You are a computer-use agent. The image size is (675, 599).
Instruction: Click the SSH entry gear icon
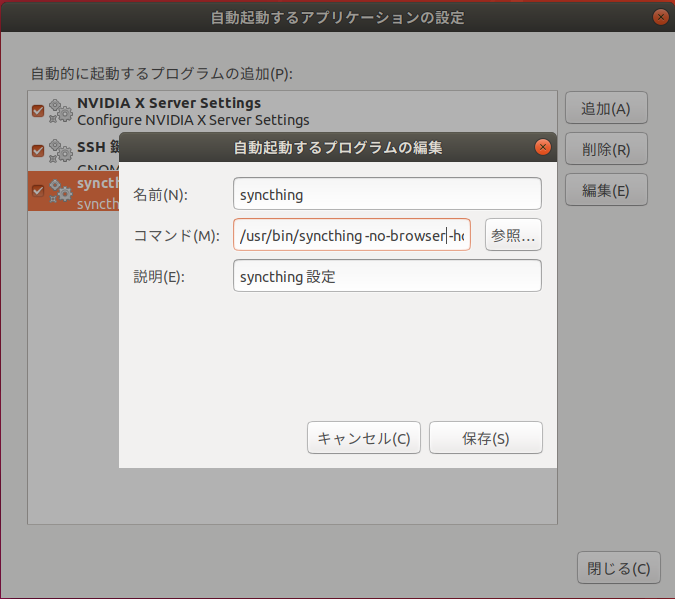pos(60,151)
